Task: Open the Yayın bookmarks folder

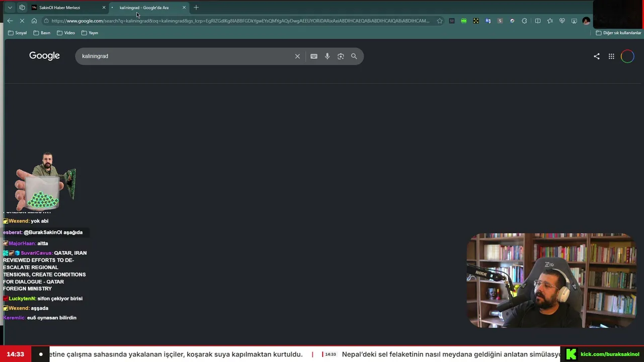Action: (90, 33)
